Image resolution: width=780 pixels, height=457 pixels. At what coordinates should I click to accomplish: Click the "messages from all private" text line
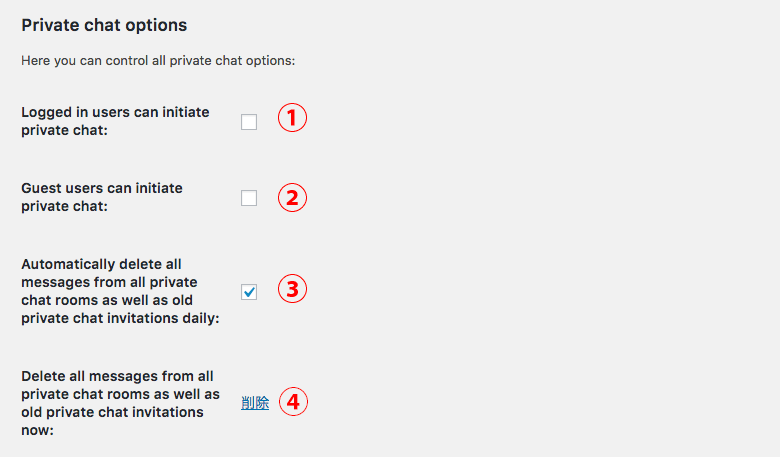pos(109,282)
